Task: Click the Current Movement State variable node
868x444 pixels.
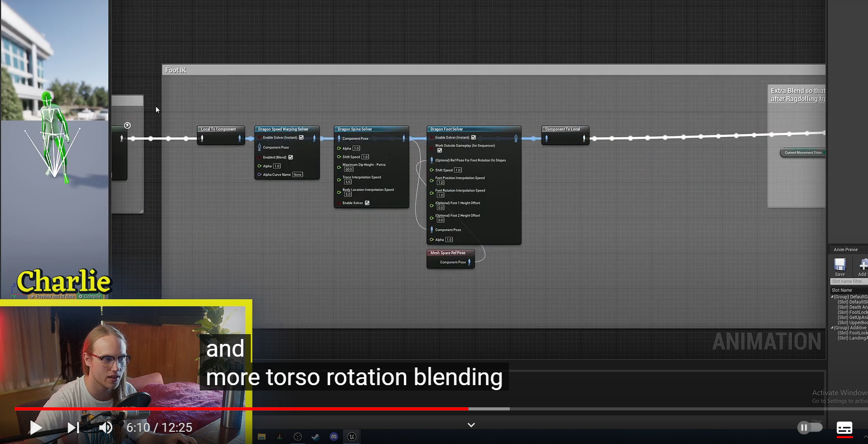Action: tap(803, 153)
